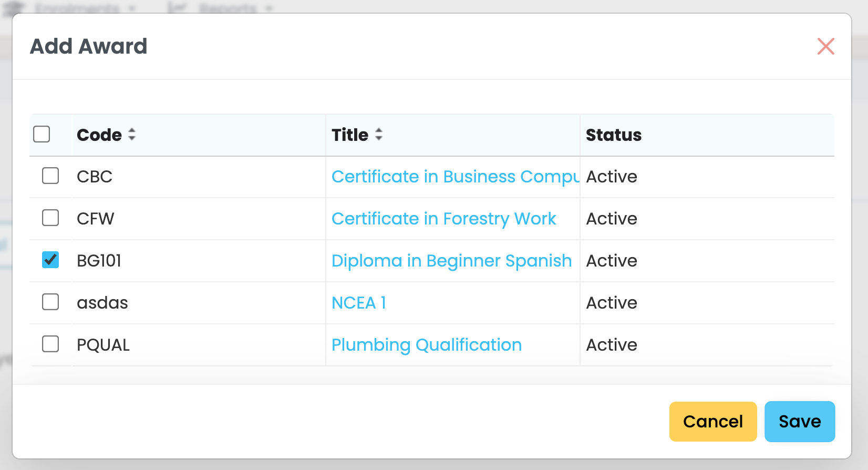This screenshot has height=470, width=868.
Task: Close the Add Award dialog
Action: 825,46
